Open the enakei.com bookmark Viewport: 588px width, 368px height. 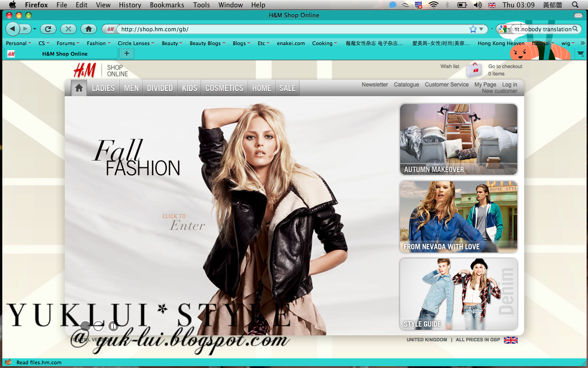point(291,43)
